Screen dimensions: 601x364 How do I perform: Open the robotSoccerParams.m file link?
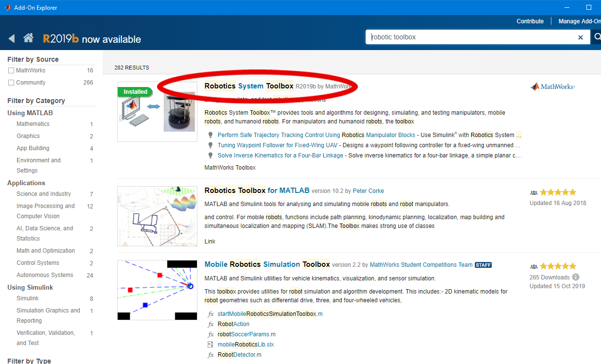coord(247,334)
